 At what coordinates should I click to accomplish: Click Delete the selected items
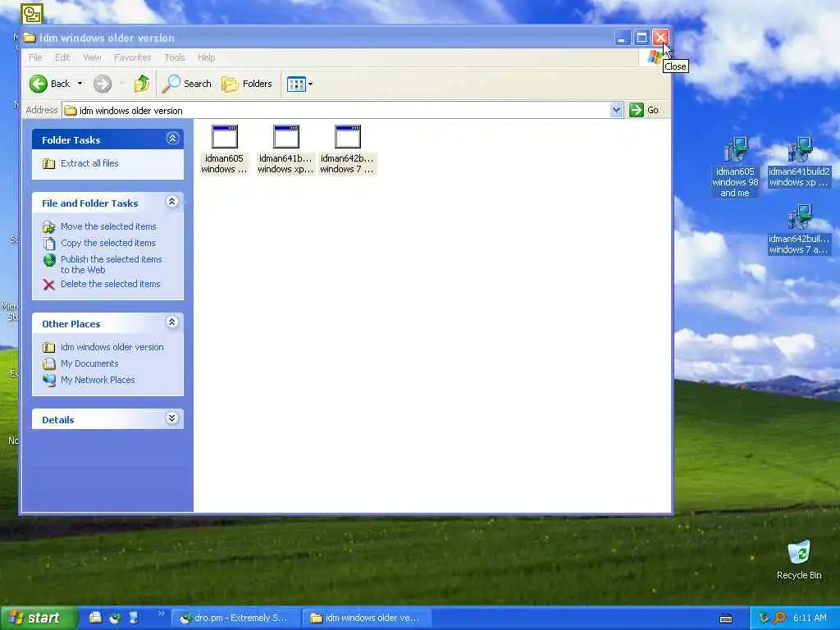click(x=111, y=284)
